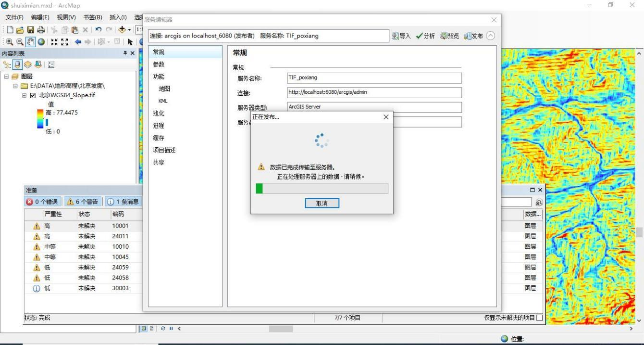Screen dimensions: 644x345
Task: Open the 文件 menu
Action: (13, 17)
